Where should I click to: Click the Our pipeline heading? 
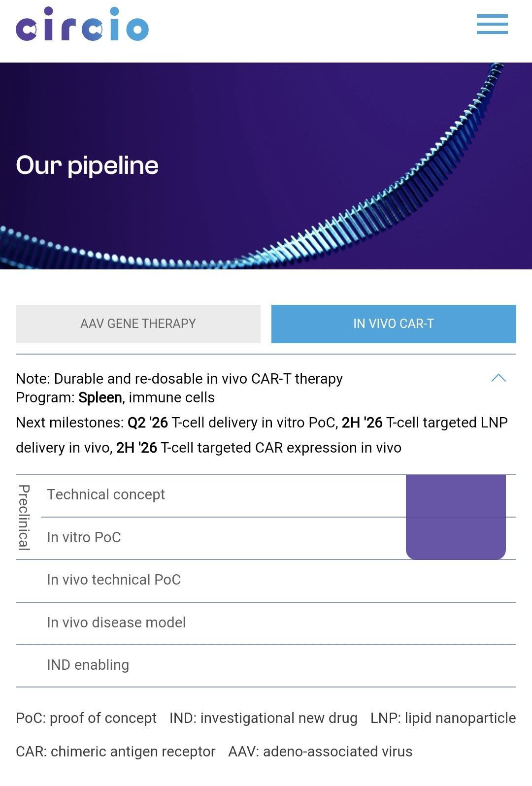(87, 165)
